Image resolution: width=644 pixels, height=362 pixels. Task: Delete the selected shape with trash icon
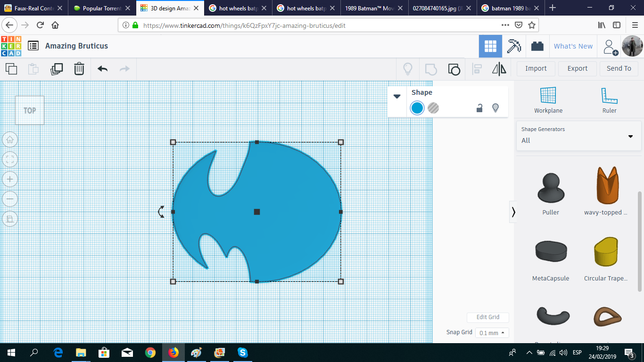(x=79, y=69)
